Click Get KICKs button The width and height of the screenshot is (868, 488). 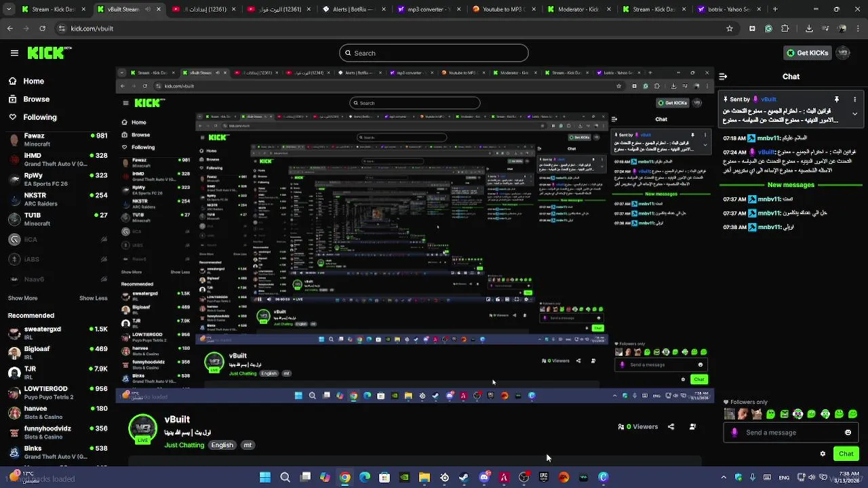pyautogui.click(x=807, y=53)
